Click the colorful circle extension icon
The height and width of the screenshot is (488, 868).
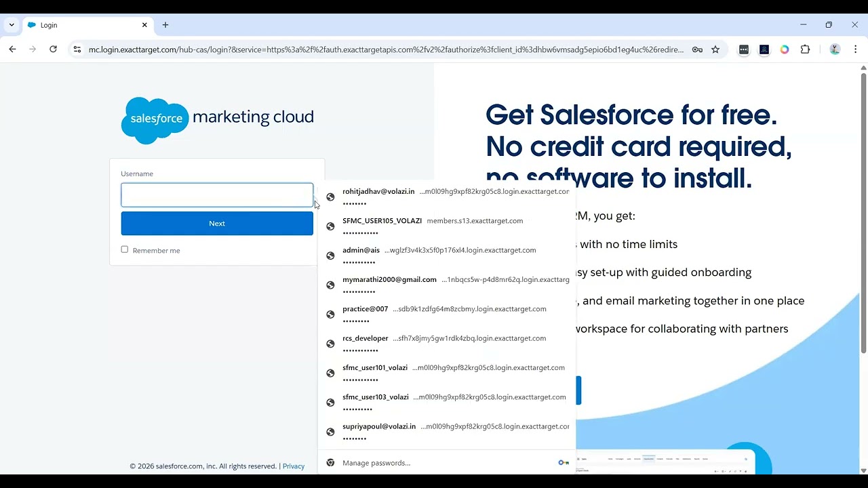[785, 49]
